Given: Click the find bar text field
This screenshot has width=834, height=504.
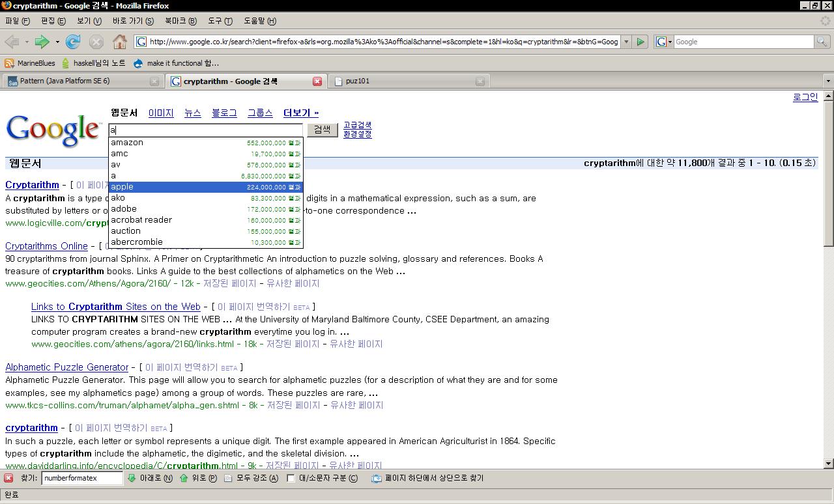Looking at the screenshot, I should click(82, 478).
